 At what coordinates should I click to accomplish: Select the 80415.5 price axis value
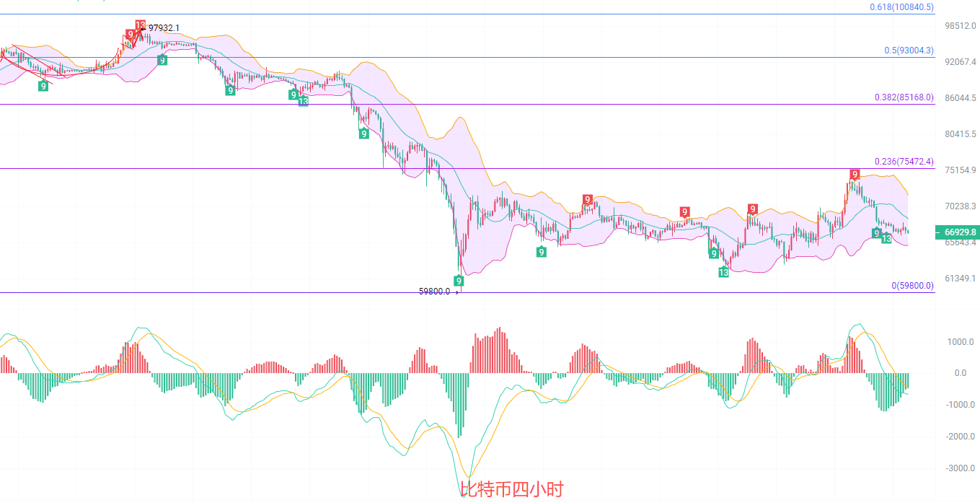click(x=960, y=134)
